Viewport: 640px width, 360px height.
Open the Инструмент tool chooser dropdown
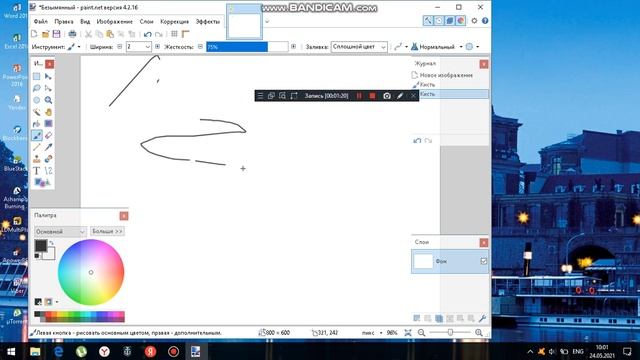pyautogui.click(x=74, y=47)
